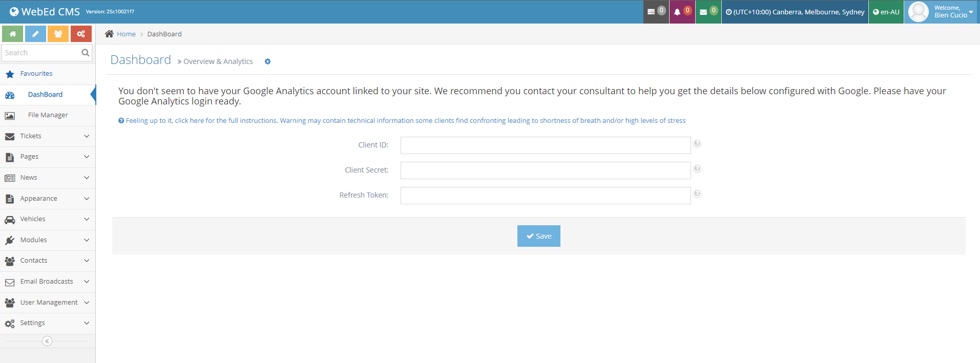Select Favourites in the sidebar
This screenshot has height=363, width=980.
pyautogui.click(x=36, y=74)
